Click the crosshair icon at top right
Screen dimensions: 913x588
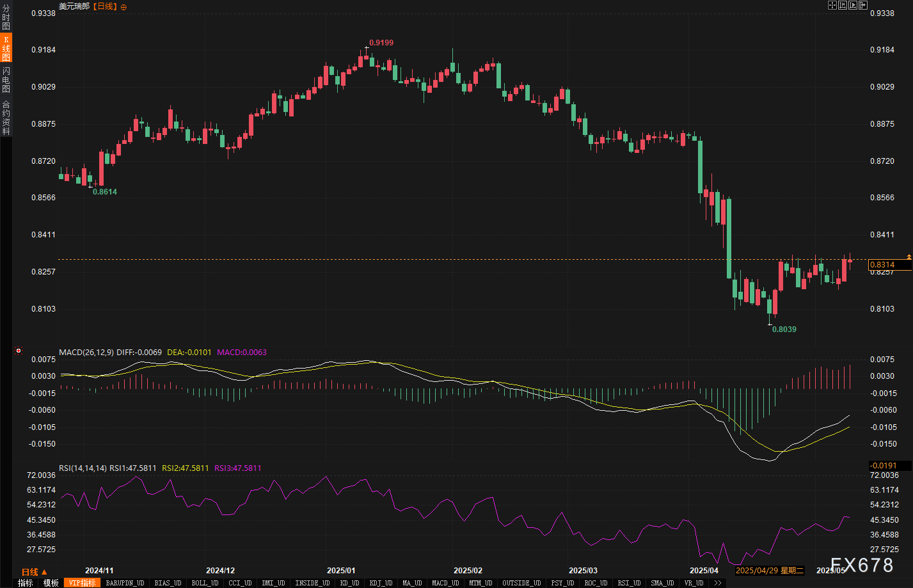832,5
